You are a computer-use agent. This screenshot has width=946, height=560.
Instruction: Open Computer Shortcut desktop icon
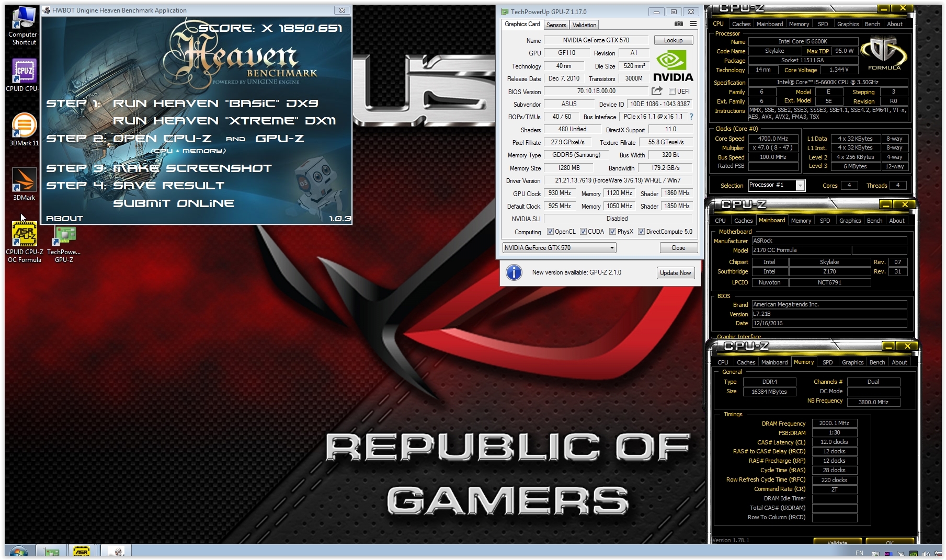(x=24, y=26)
